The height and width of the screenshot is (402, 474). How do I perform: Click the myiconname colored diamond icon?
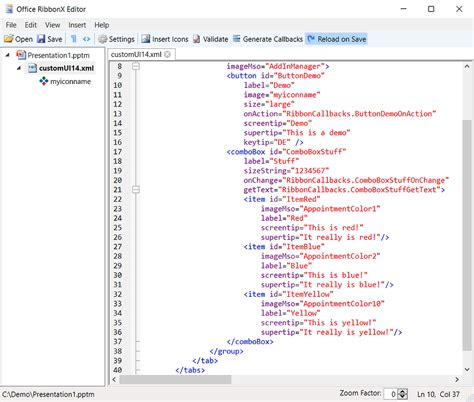coord(44,81)
